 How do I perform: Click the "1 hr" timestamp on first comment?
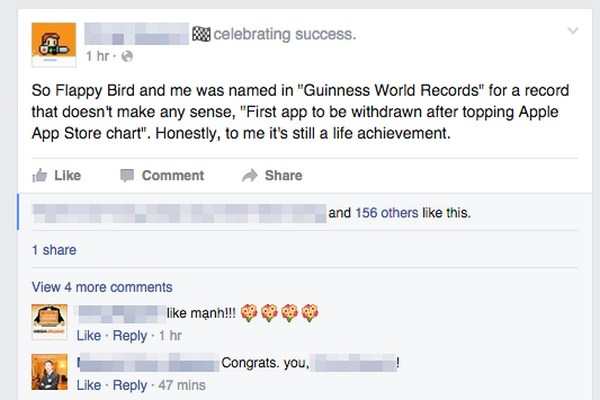point(170,335)
